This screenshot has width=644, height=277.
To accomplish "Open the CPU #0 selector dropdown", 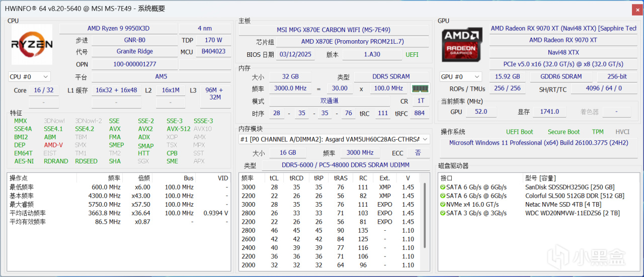I will (x=29, y=77).
